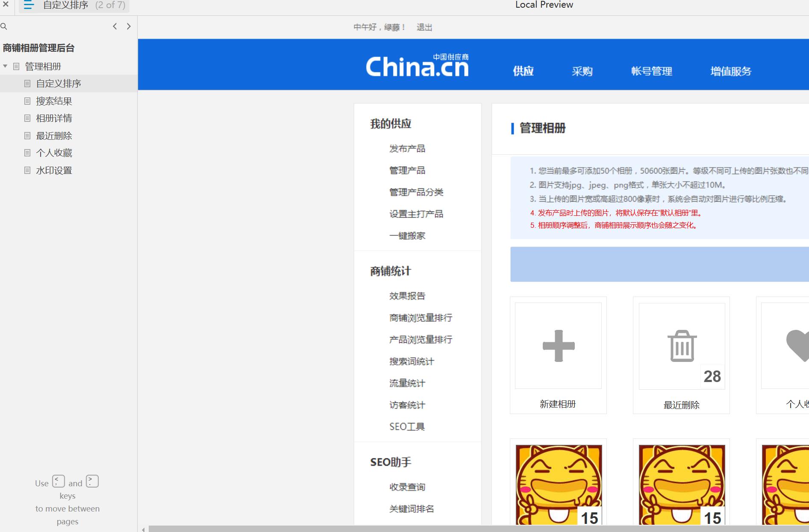Open the 搜索结果 page

tap(54, 101)
